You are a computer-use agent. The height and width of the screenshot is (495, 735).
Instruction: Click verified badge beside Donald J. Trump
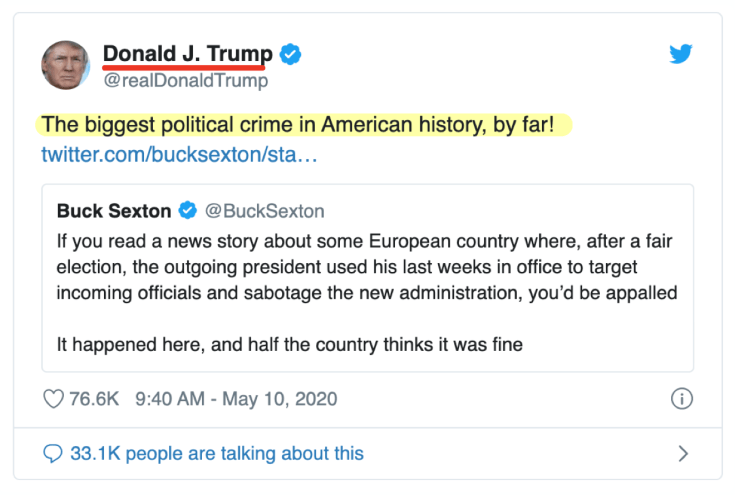point(291,54)
